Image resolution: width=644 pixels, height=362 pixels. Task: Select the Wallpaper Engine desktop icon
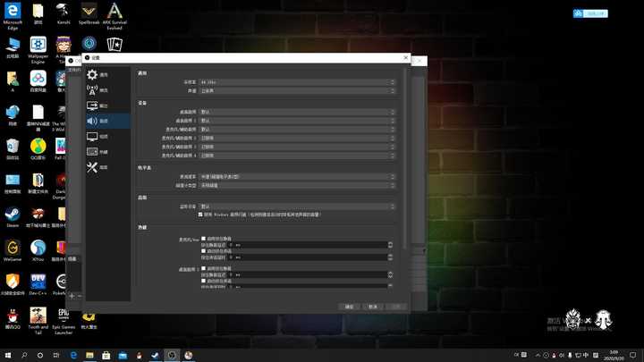click(x=38, y=50)
